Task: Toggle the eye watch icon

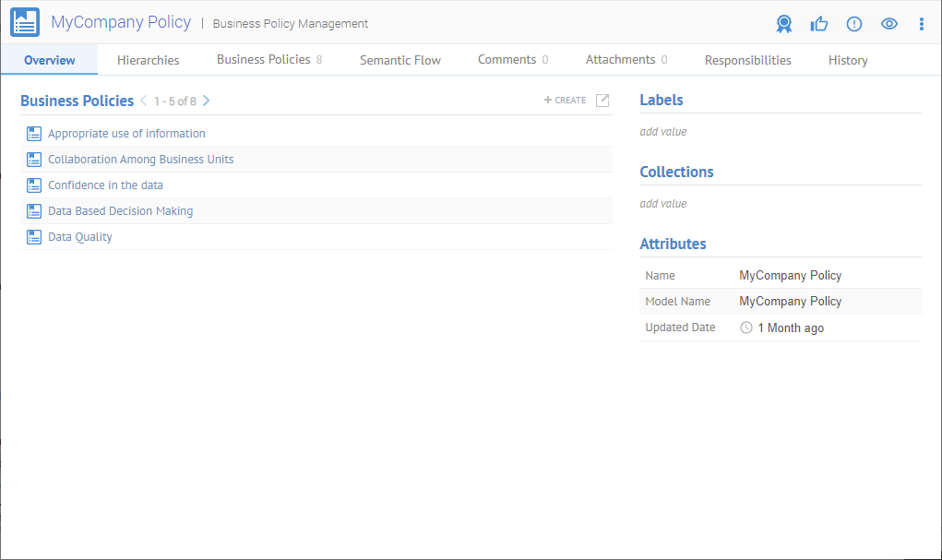Action: [x=889, y=24]
